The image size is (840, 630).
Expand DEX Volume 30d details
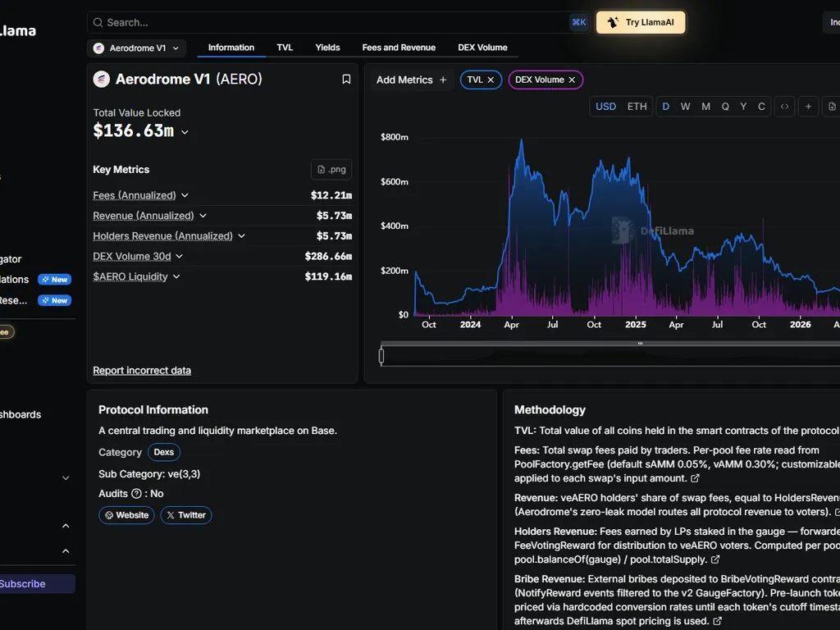180,257
